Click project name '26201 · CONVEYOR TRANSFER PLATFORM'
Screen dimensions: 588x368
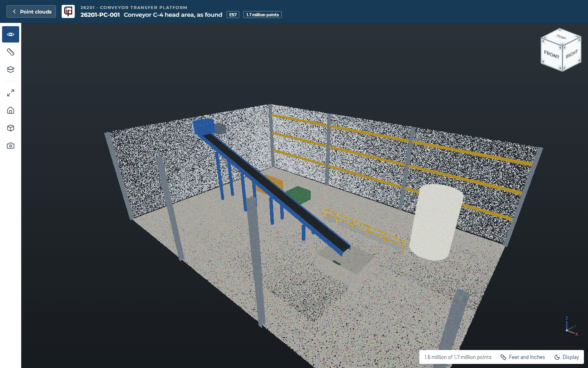point(134,7)
